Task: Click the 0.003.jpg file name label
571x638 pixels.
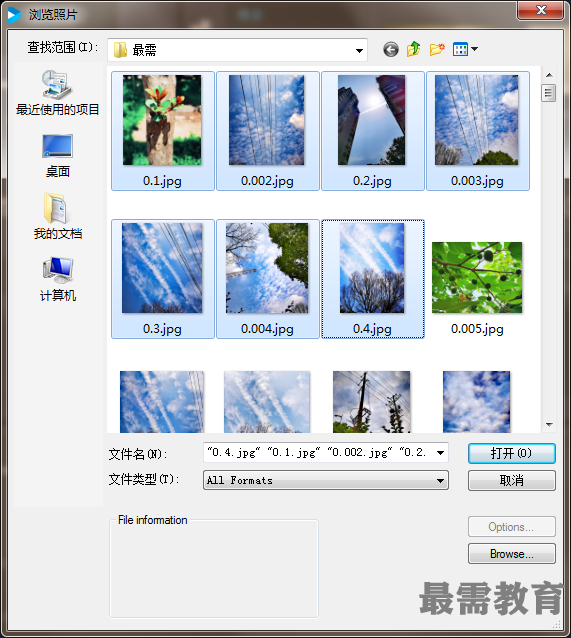Action: click(477, 181)
